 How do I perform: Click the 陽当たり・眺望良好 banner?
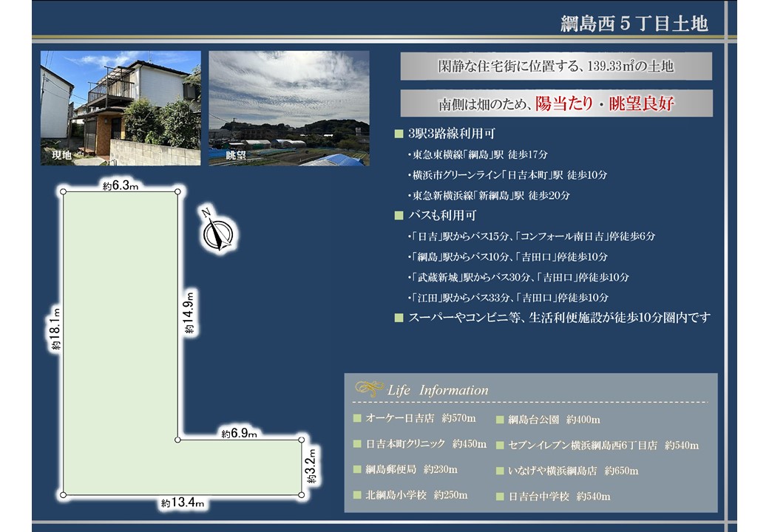tap(556, 103)
